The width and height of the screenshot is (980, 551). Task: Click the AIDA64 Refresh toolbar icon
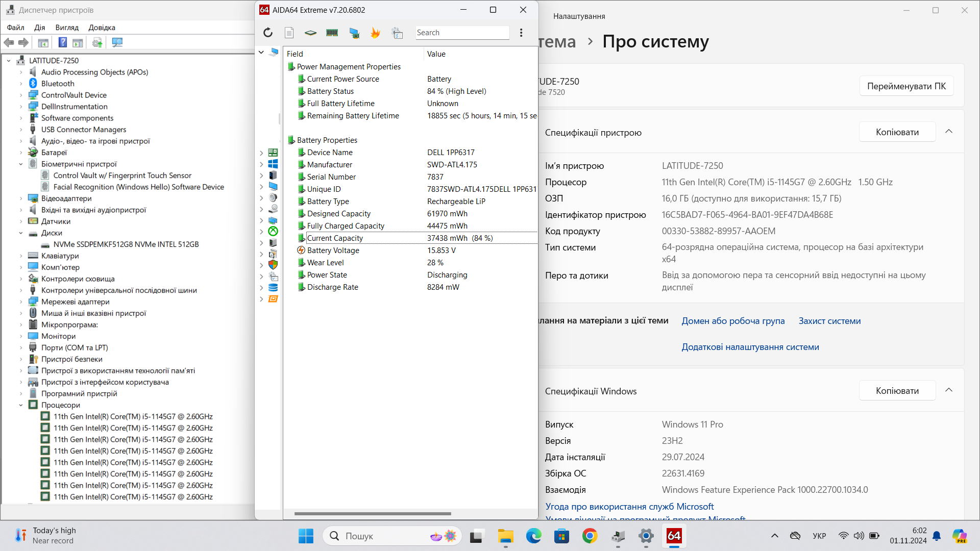pyautogui.click(x=268, y=33)
